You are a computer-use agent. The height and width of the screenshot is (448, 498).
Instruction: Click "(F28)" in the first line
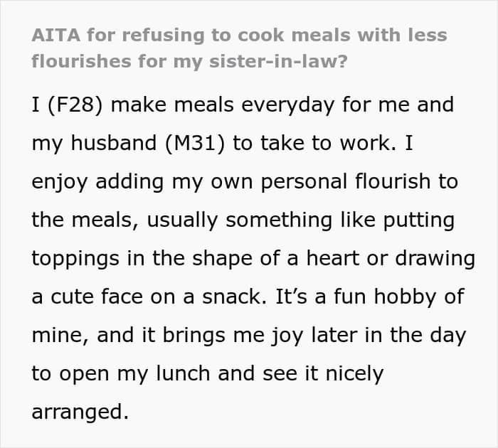[x=75, y=105]
